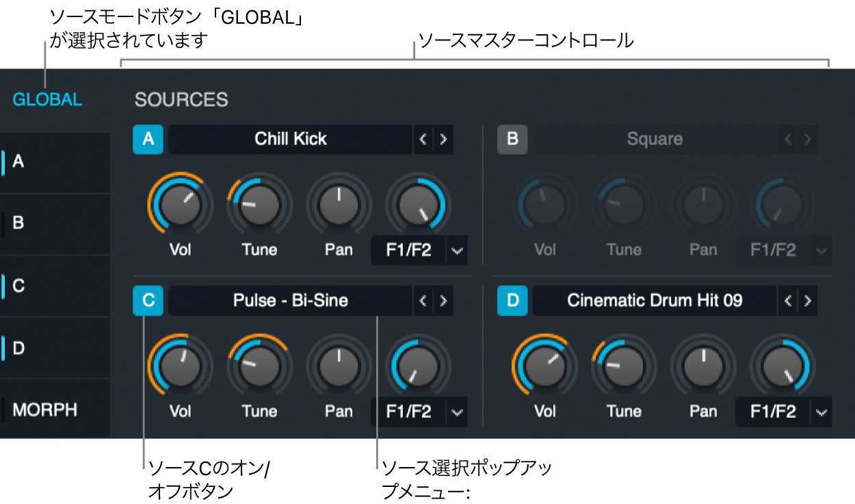Toggle source C on/off button
Screen dimensions: 855x504
coord(148,300)
